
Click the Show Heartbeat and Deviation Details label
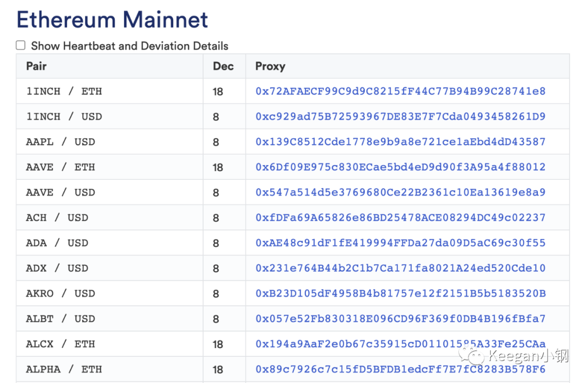(x=130, y=46)
